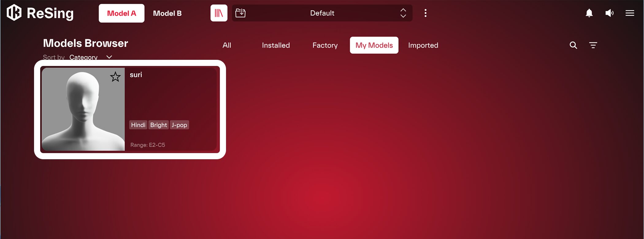This screenshot has width=644, height=239.
Task: Favorite the suri model with star
Action: (115, 77)
